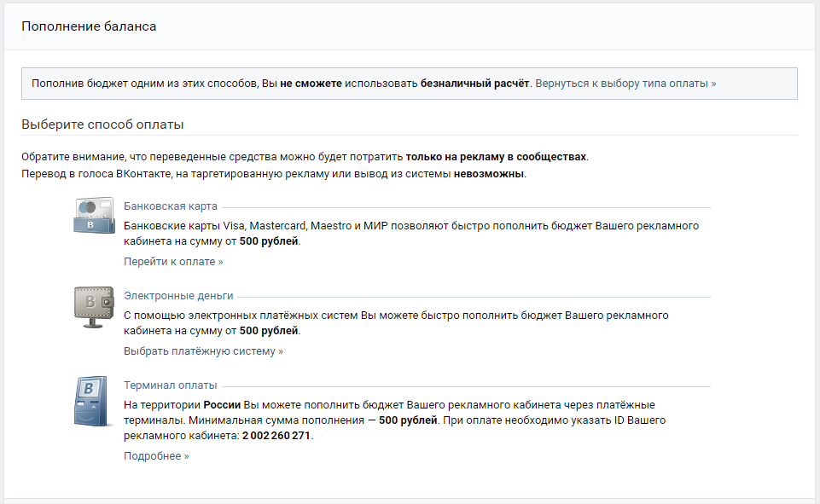Click the payment terminal kiosk icon
The image size is (820, 504).
click(x=91, y=401)
